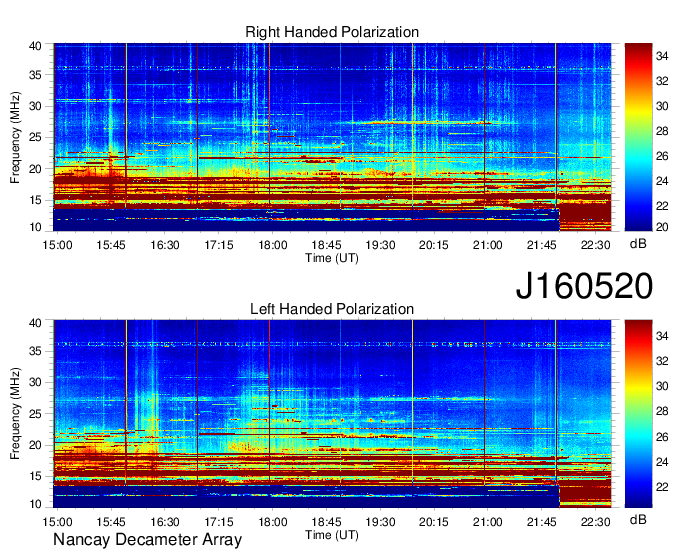Click the 15:45 time tick of the right-handed plot
The image size is (680, 552).
(x=111, y=245)
